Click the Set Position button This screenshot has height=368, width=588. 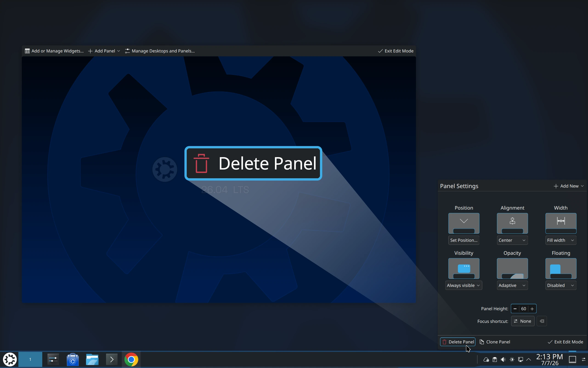[464, 240]
